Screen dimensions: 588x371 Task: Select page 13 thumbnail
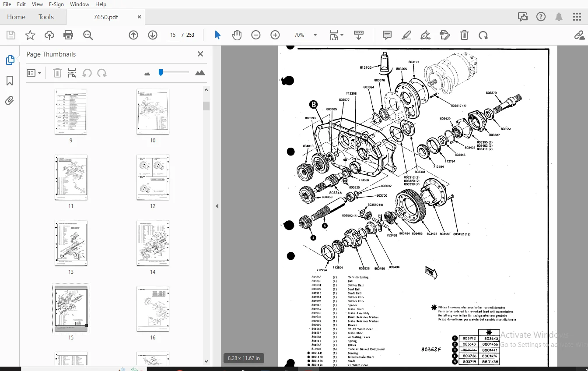click(x=71, y=243)
